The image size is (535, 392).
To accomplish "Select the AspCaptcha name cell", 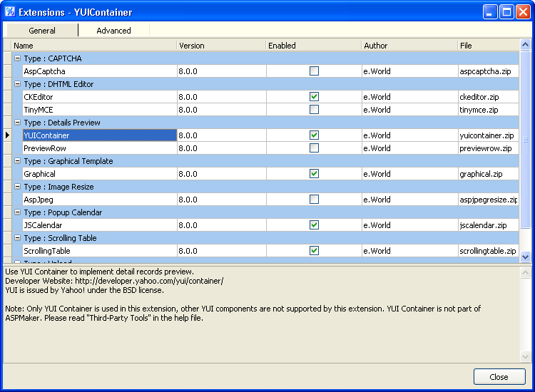I will (100, 71).
